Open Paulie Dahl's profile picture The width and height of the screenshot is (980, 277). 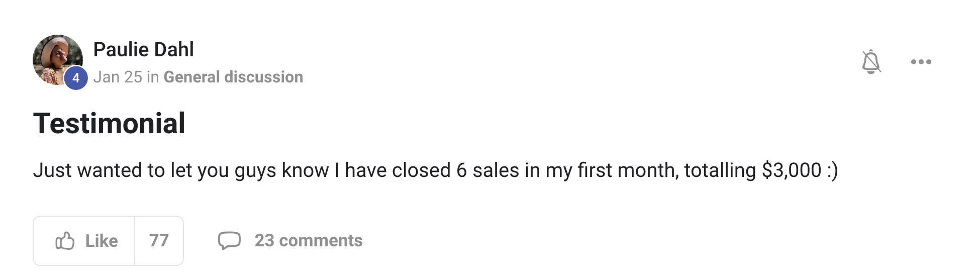(x=56, y=58)
